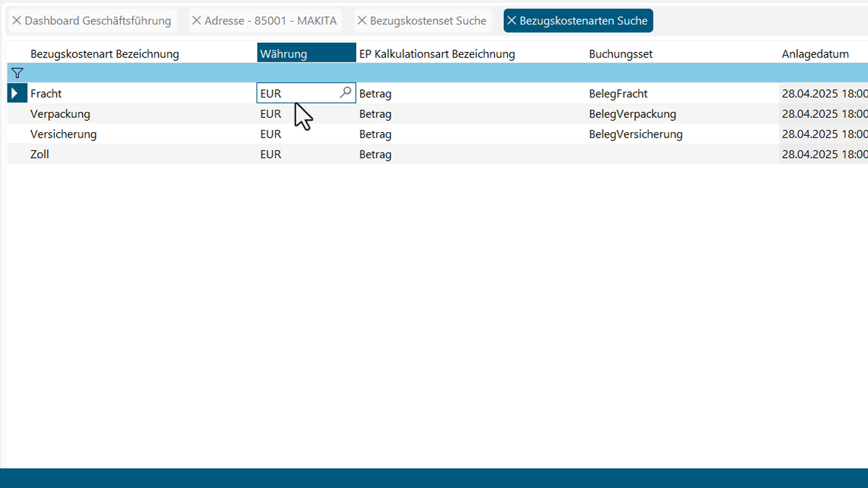
Task: Sort by EP Kalkulationsart Bezeichnung header
Action: [x=437, y=54]
